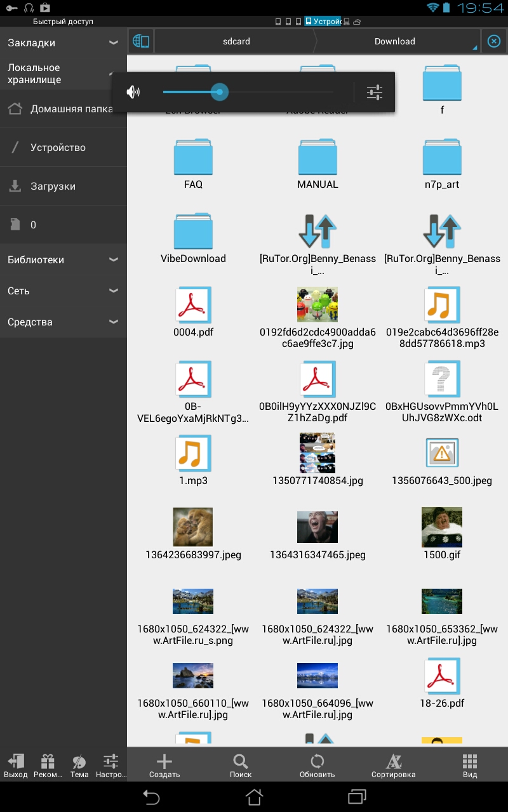Go to Домашняя папка
508x812 pixels.
coord(63,108)
